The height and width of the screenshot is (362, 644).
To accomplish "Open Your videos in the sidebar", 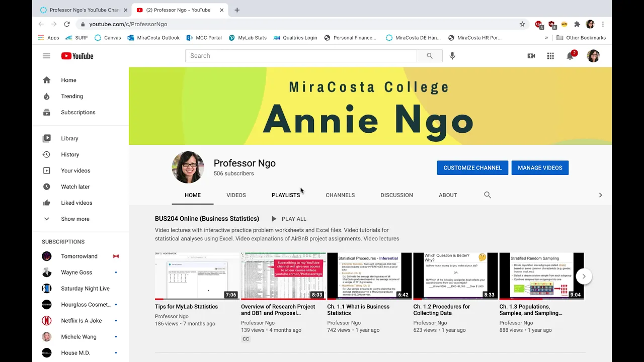I will click(x=80, y=170).
